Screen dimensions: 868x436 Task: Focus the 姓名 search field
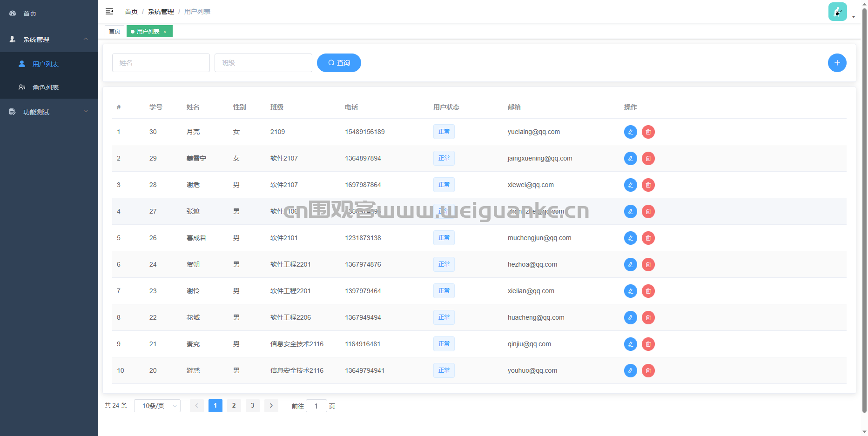pyautogui.click(x=161, y=63)
